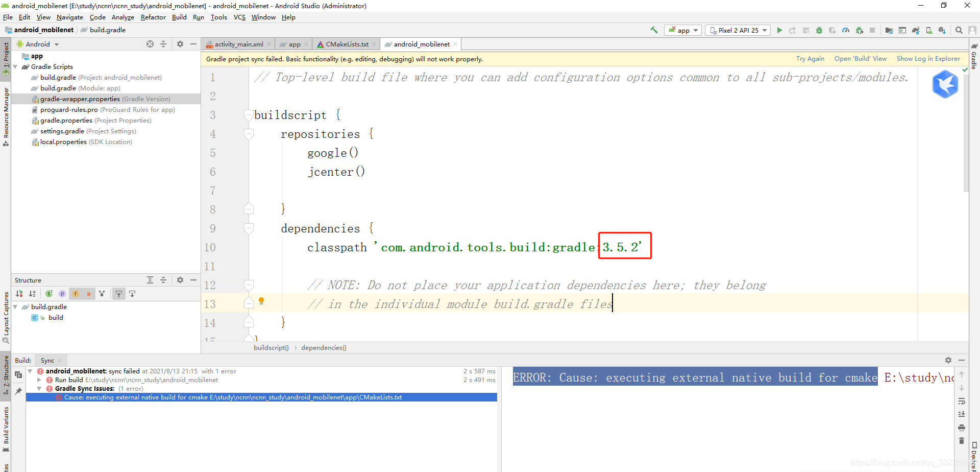Switch to activity_main.xml tab
This screenshot has width=980, height=472.
(238, 44)
